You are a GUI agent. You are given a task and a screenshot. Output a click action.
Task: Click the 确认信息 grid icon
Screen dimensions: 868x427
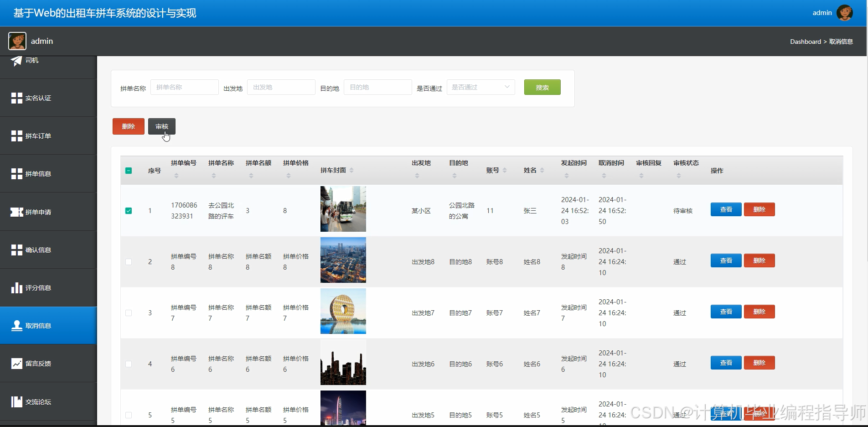(16, 250)
